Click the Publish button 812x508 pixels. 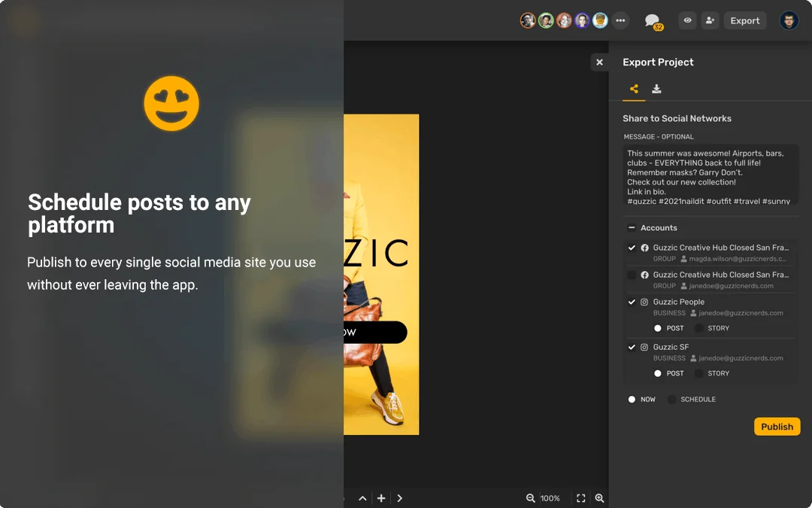(777, 426)
